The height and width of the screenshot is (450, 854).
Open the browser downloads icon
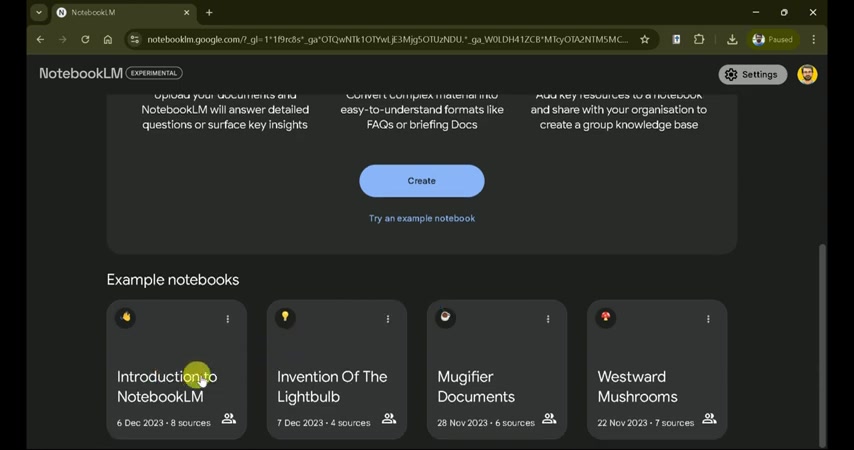point(732,39)
